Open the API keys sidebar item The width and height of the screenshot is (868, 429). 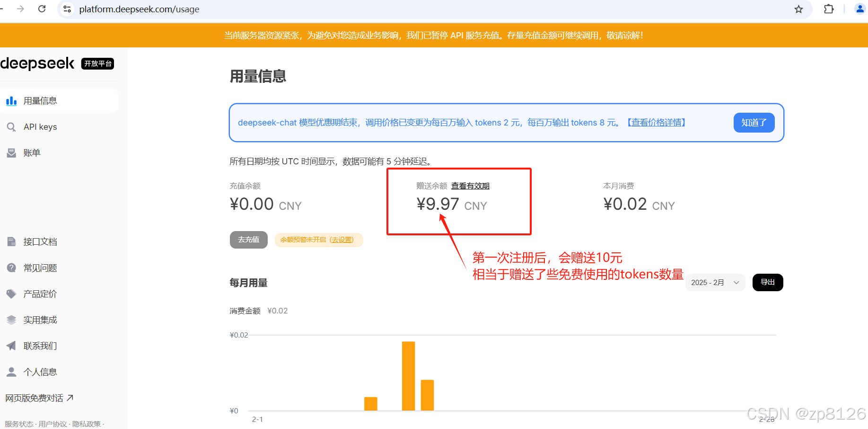tap(59, 127)
